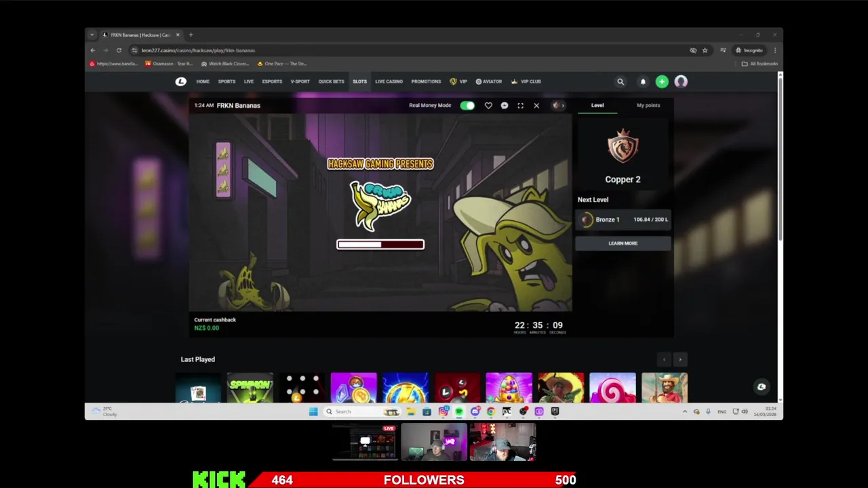Open the crypto coins game thumbnail
The height and width of the screenshot is (488, 868).
click(353, 388)
